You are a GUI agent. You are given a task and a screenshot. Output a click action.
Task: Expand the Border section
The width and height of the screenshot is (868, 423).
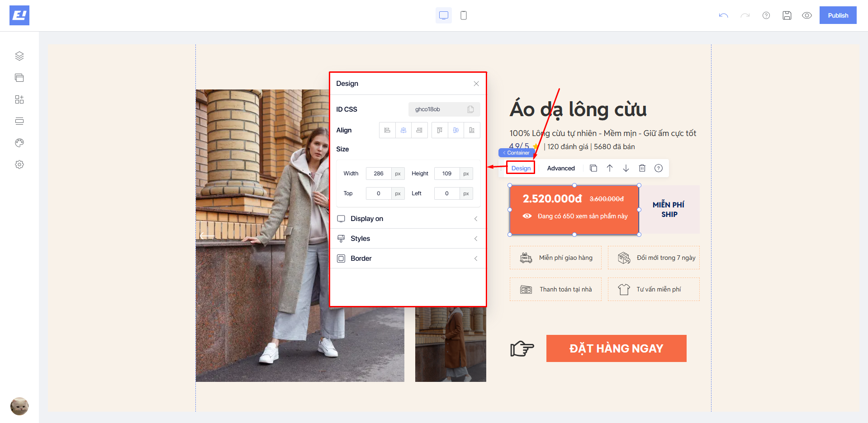408,258
